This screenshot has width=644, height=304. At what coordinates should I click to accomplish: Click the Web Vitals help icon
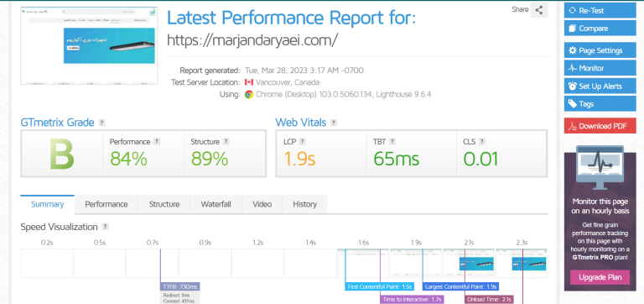(334, 123)
